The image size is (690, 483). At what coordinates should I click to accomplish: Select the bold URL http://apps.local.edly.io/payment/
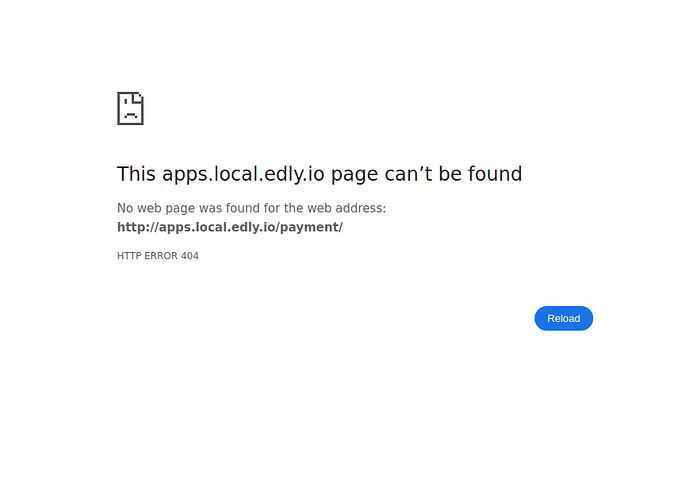(x=230, y=227)
